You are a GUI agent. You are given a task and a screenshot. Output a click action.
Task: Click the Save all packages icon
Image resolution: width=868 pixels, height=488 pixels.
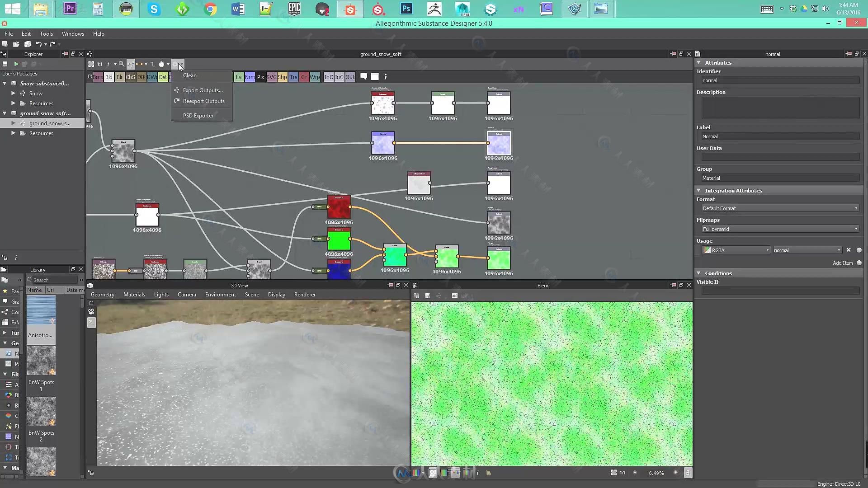[28, 44]
